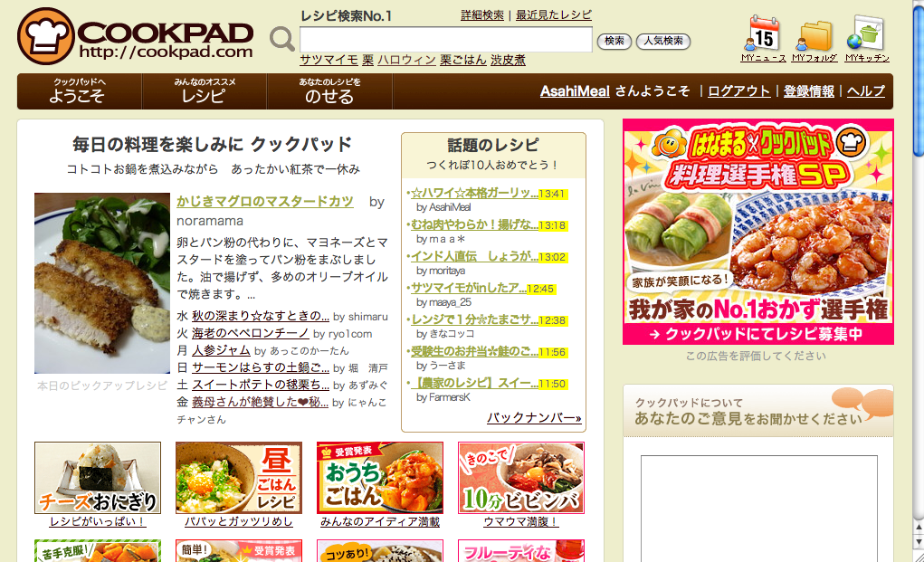Click the チーズおにぎり banner image

click(x=98, y=478)
